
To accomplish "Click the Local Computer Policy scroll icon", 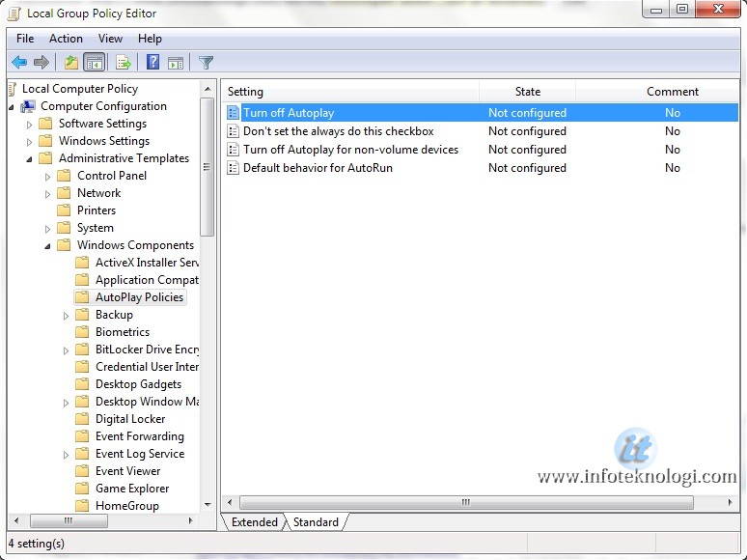I will [13, 89].
